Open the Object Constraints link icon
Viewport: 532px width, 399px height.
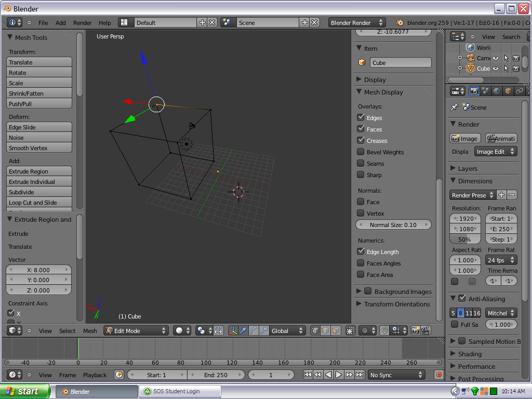[x=520, y=90]
